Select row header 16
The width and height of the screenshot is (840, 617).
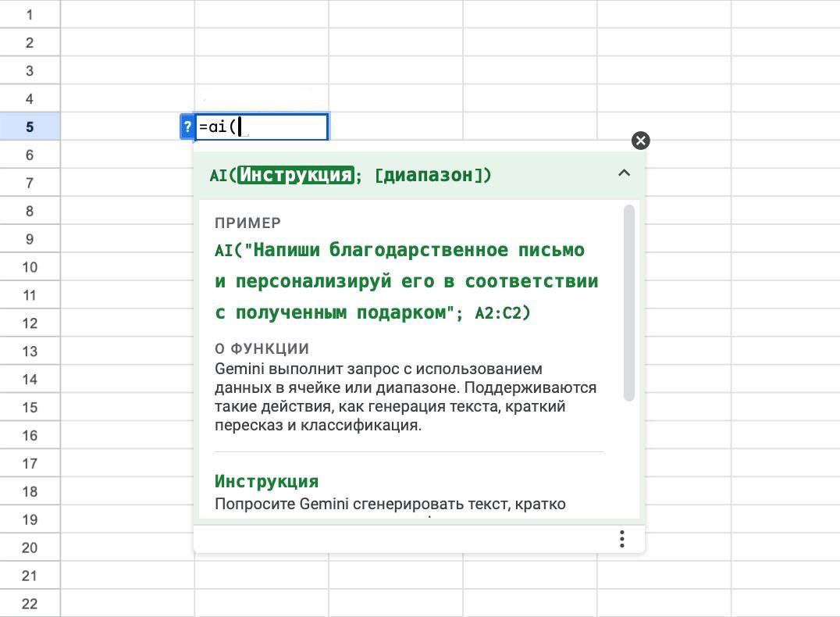30,435
